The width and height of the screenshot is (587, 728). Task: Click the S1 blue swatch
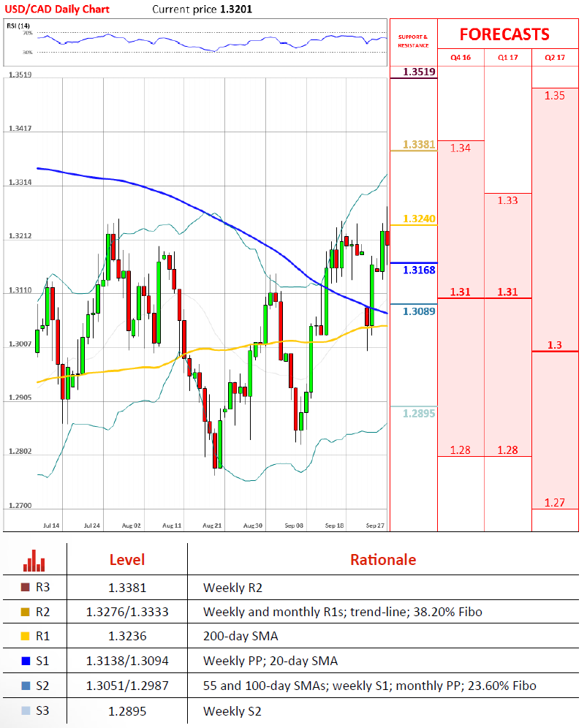coord(26,661)
